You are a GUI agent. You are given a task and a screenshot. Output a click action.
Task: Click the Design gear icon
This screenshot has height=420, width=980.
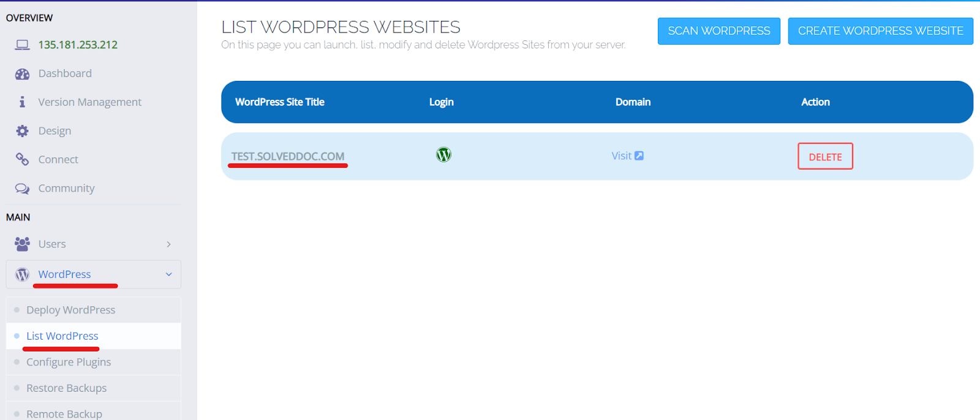[22, 130]
